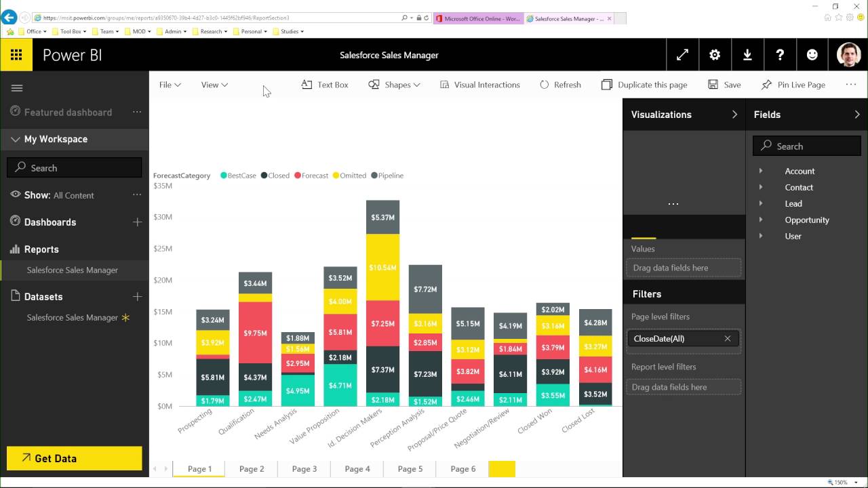Click the ellipsis in the Visualizations pane

[x=673, y=204]
